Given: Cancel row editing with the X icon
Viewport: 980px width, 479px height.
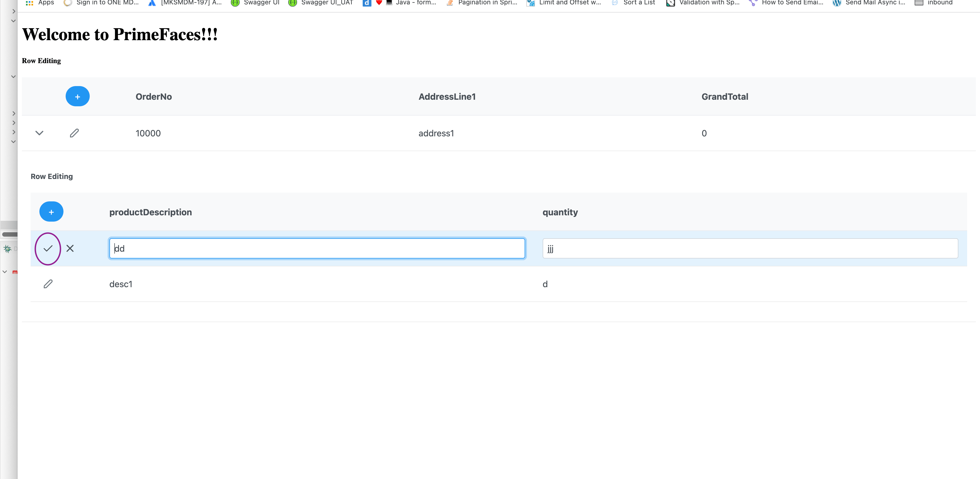Looking at the screenshot, I should point(70,249).
